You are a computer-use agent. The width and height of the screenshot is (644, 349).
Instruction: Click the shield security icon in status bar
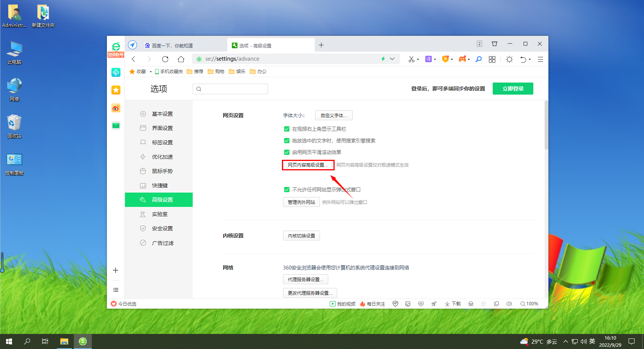click(x=395, y=304)
